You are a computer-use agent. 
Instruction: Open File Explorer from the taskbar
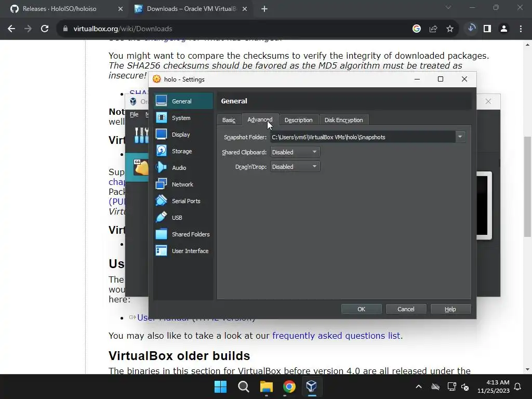267,387
